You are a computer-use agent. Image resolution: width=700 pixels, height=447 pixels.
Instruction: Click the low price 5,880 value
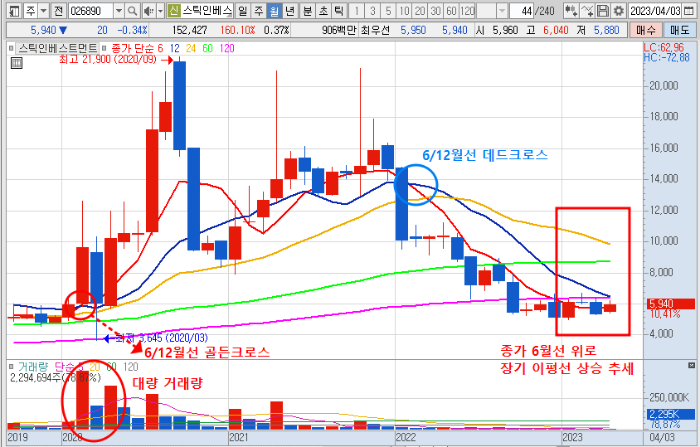[606, 30]
